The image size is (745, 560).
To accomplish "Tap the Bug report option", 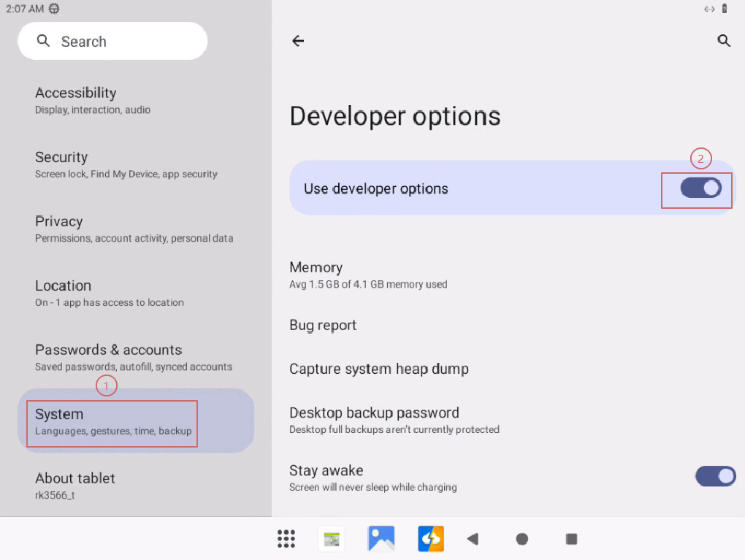I will click(323, 325).
